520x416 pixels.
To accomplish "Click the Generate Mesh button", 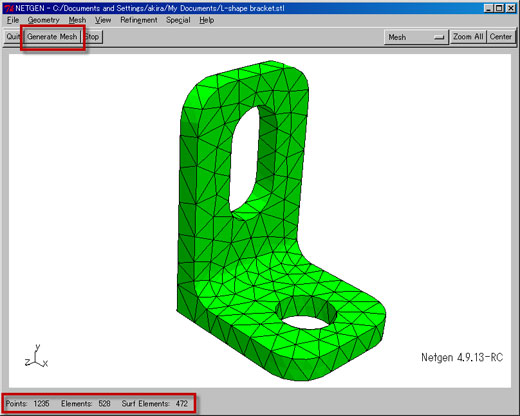I will (52, 37).
